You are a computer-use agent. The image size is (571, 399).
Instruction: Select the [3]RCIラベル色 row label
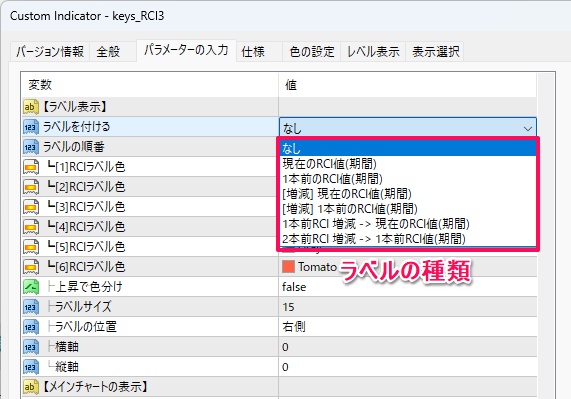pos(86,207)
